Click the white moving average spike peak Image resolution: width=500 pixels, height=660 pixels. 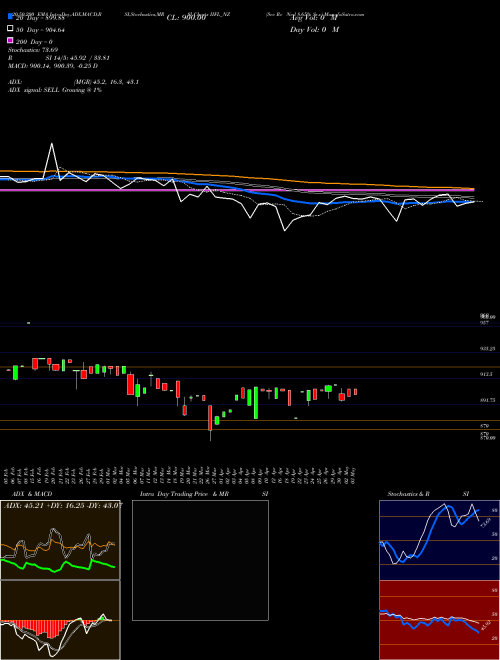pos(52,144)
